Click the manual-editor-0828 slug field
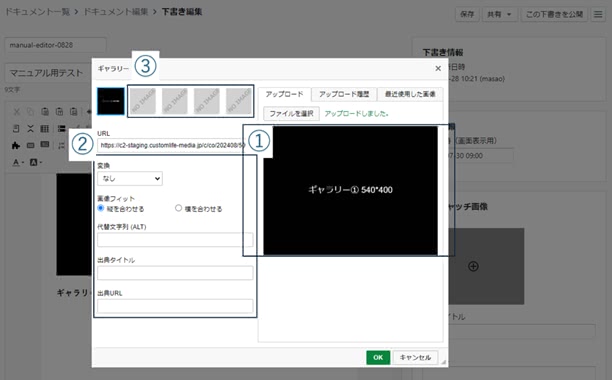This screenshot has height=380, width=612. [x=55, y=45]
